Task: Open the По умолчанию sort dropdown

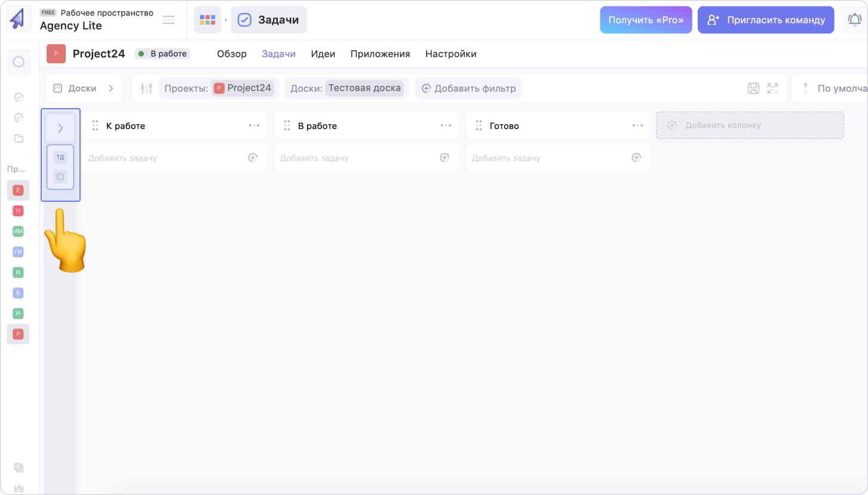Action: [x=833, y=88]
